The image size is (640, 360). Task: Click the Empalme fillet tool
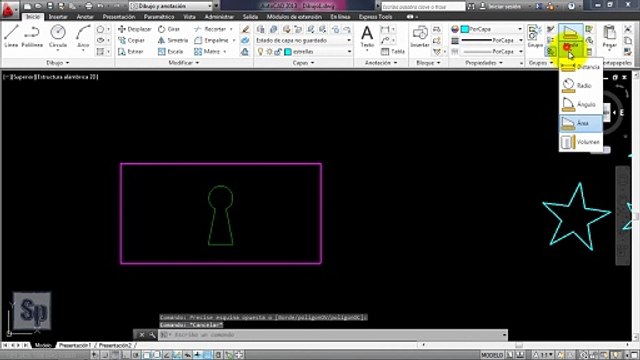(x=211, y=40)
